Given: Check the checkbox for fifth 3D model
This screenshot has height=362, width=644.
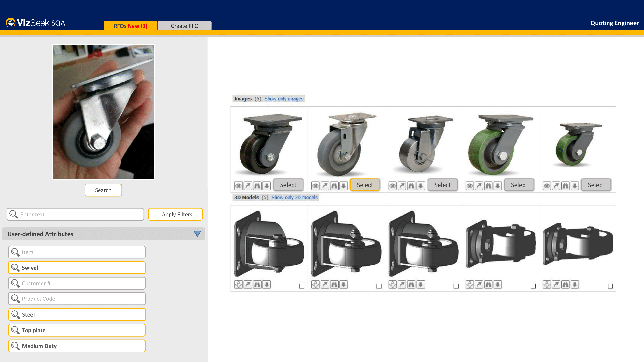Looking at the screenshot, I should pyautogui.click(x=610, y=286).
